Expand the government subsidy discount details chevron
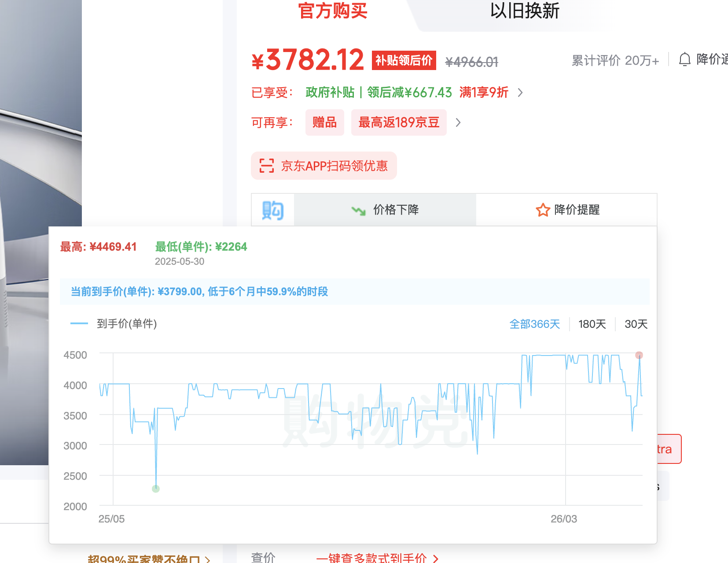The image size is (728, 563). 520,93
